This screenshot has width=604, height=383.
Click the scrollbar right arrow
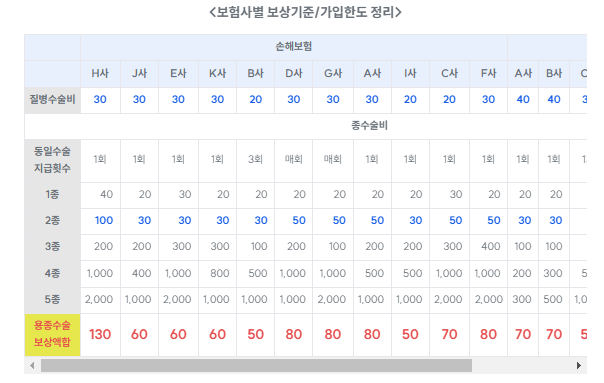pyautogui.click(x=579, y=365)
